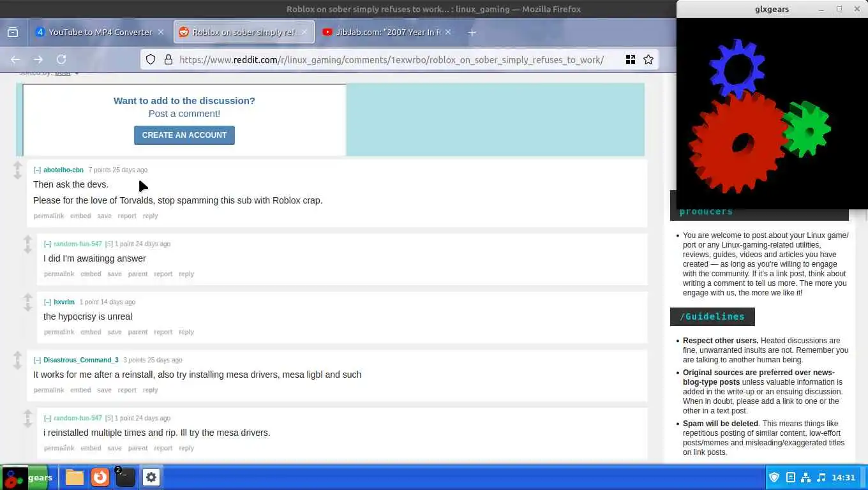Go forward with the browser forward arrow
Image resolution: width=868 pixels, height=490 pixels.
tap(38, 59)
